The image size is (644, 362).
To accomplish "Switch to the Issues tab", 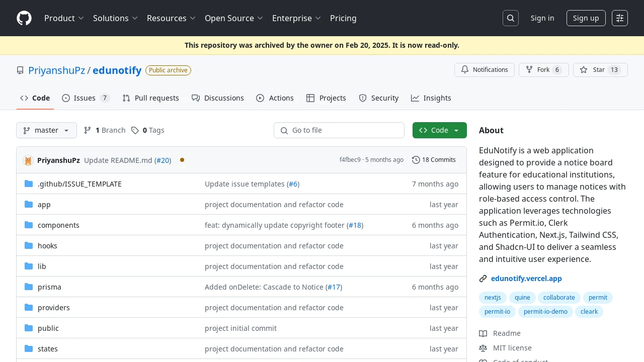I will click(86, 98).
